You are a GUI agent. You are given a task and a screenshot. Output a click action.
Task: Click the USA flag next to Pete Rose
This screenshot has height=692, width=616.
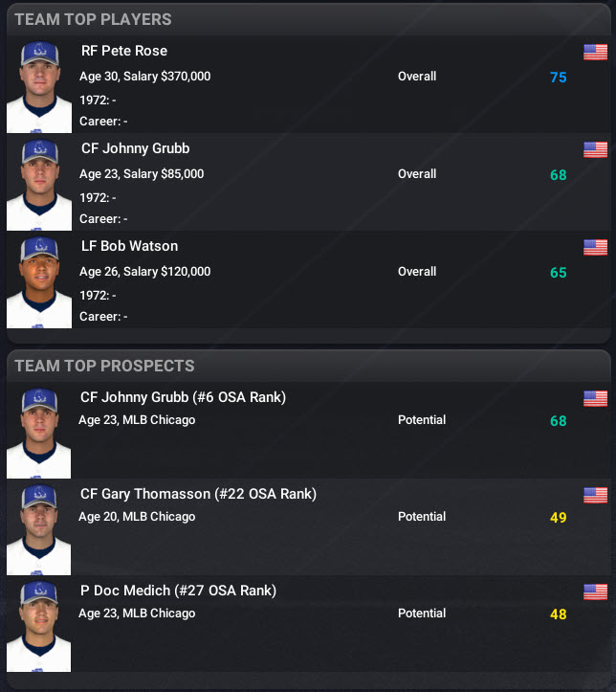click(595, 52)
